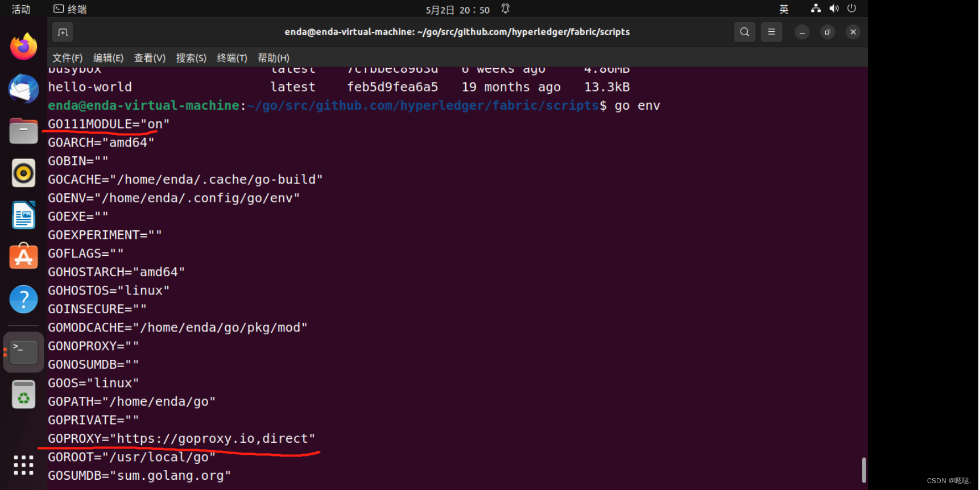Open the terminal hamburger menu
The image size is (980, 490).
pyautogui.click(x=771, y=32)
